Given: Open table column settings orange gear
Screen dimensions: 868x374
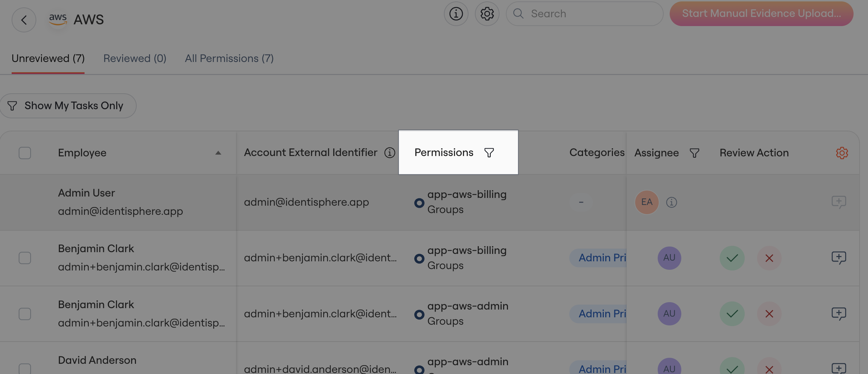Looking at the screenshot, I should click(842, 153).
